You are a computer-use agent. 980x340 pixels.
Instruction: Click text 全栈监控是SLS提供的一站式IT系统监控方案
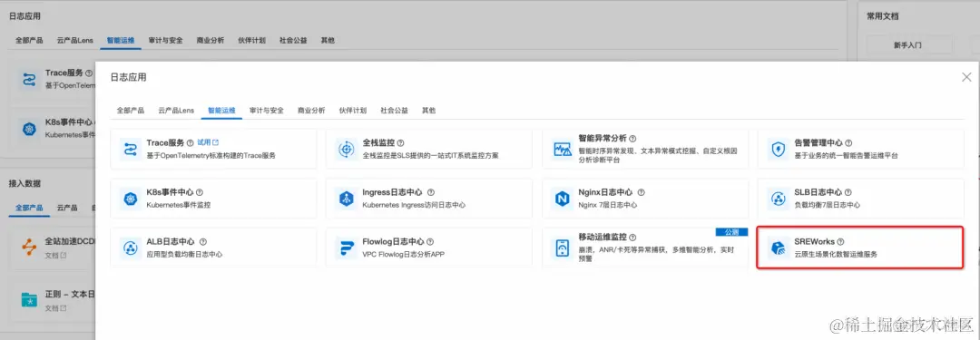click(x=430, y=156)
